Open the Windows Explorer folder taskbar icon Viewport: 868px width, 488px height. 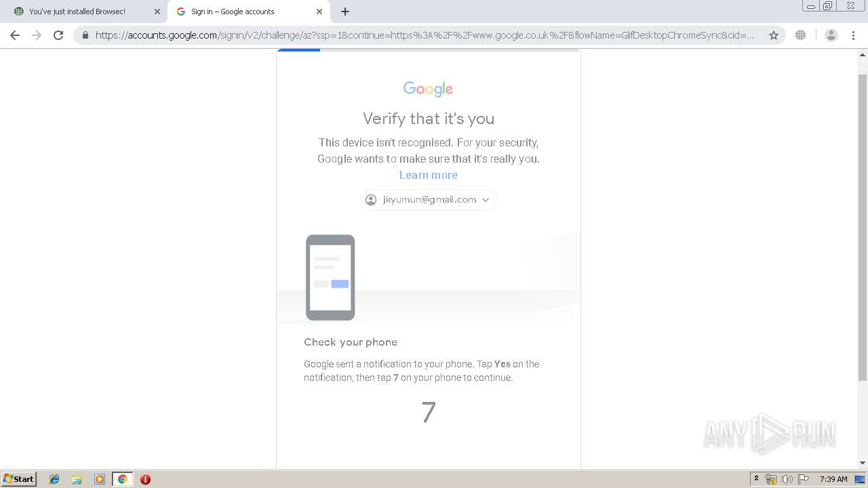[77, 479]
